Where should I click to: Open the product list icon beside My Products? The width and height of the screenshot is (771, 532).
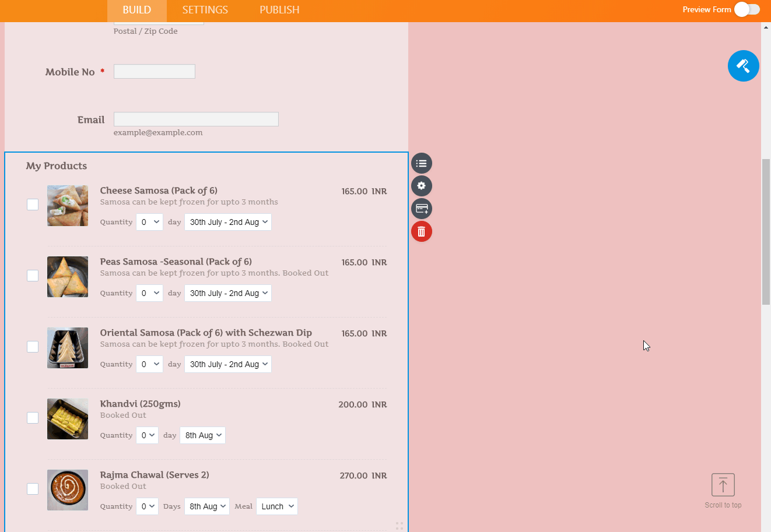(421, 164)
